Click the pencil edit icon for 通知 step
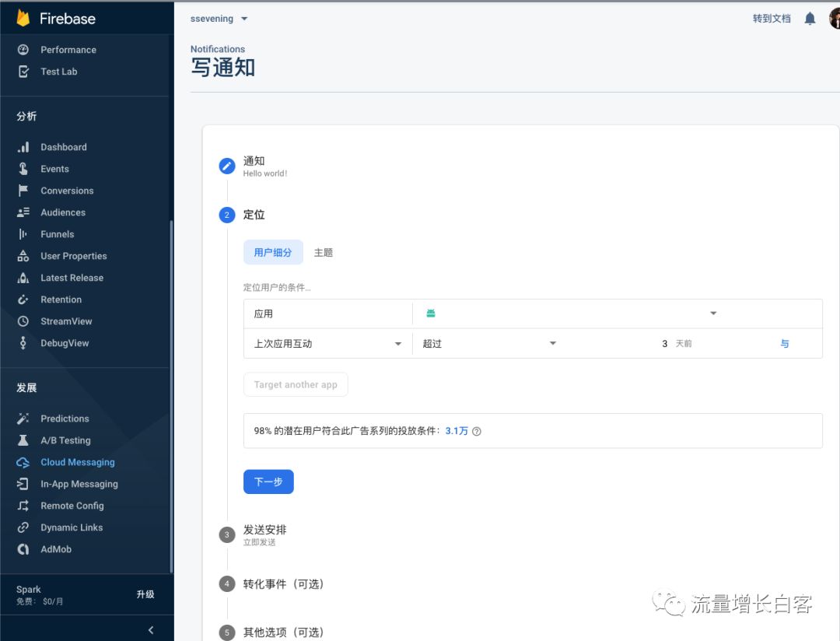Screen dimensions: 840x641 [x=227, y=166]
